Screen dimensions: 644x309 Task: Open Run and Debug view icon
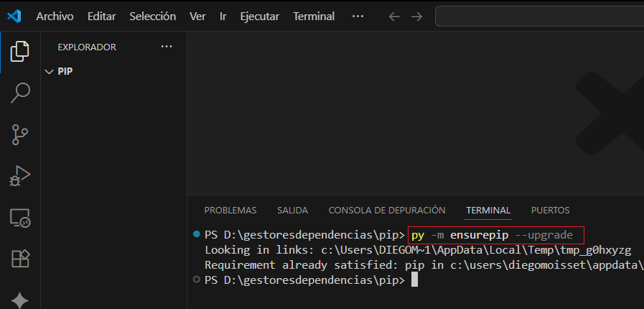click(20, 175)
